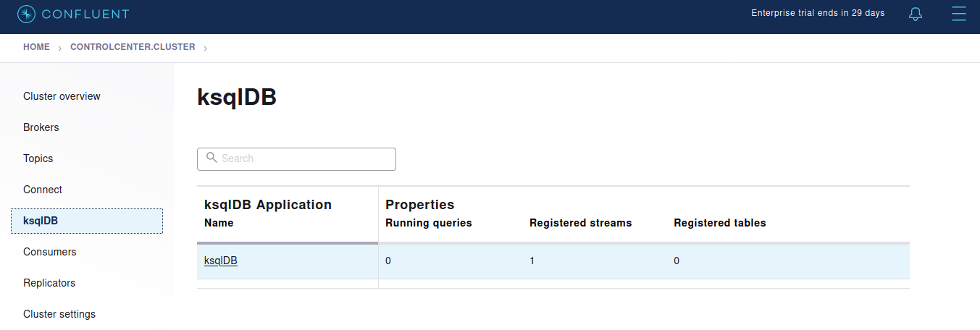Open Replicators in sidebar
This screenshot has height=330, width=980.
pos(49,283)
